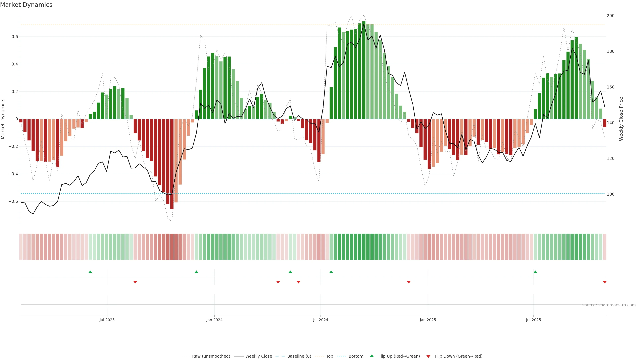The height and width of the screenshot is (362, 644).
Task: Toggle the Baseline (0) legend entry
Action: click(299, 356)
